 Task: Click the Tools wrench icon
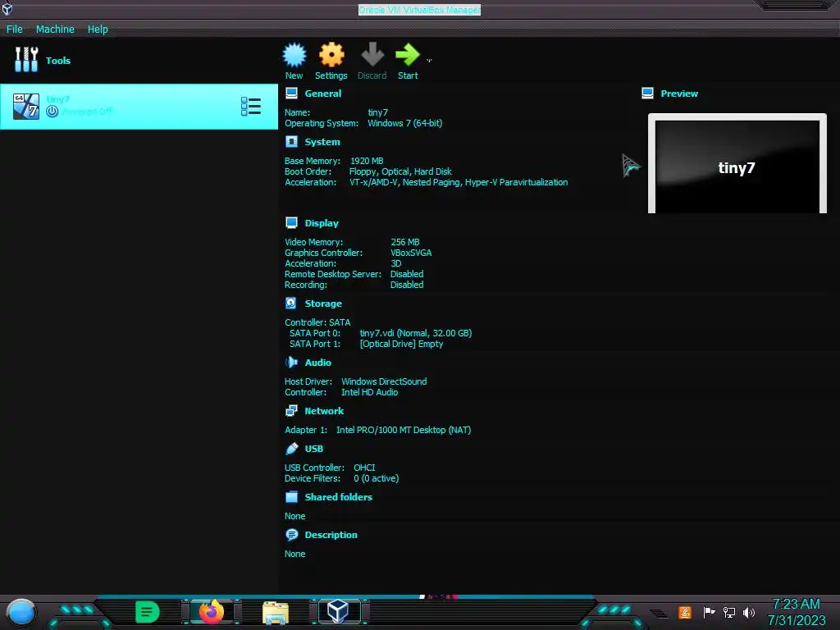click(26, 59)
